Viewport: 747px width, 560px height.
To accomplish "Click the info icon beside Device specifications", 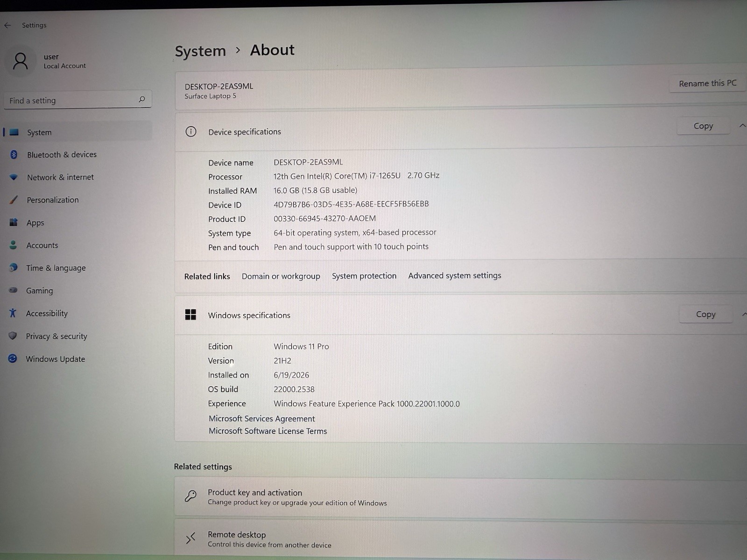I will click(190, 132).
